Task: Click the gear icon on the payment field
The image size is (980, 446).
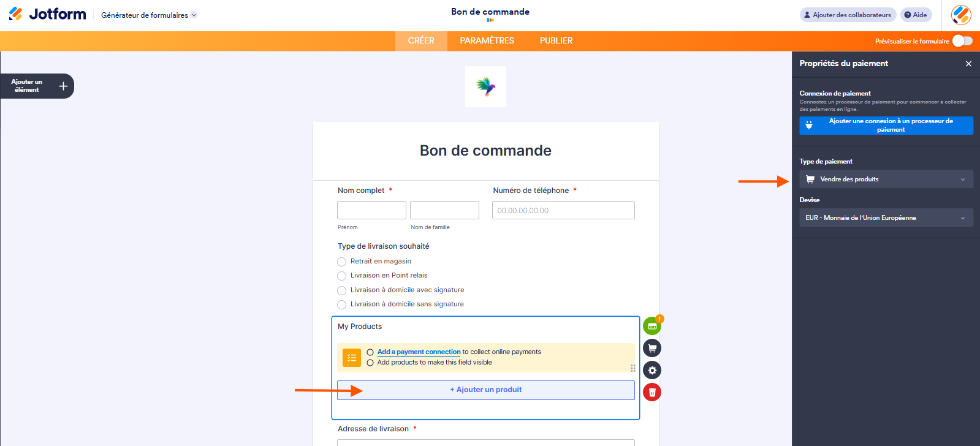Action: coord(652,369)
